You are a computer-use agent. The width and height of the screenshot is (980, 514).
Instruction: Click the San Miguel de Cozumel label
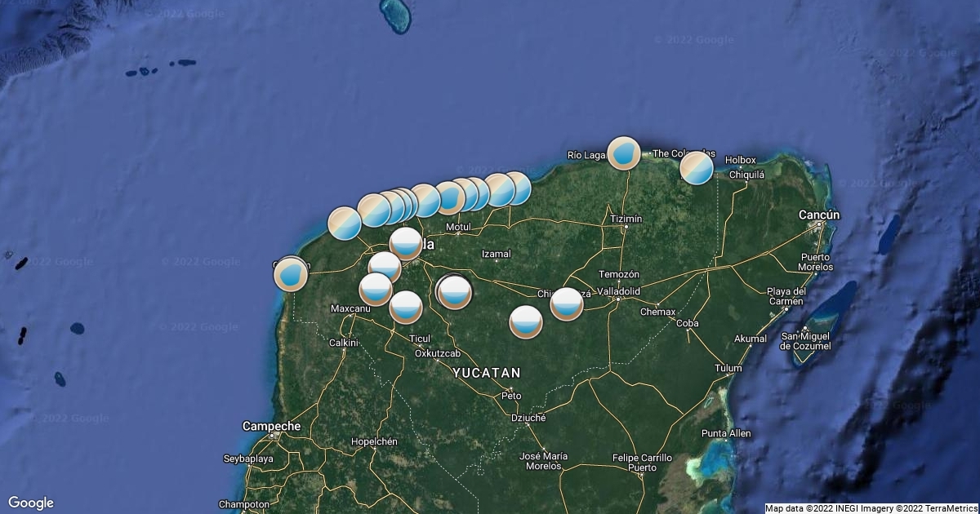coord(805,341)
